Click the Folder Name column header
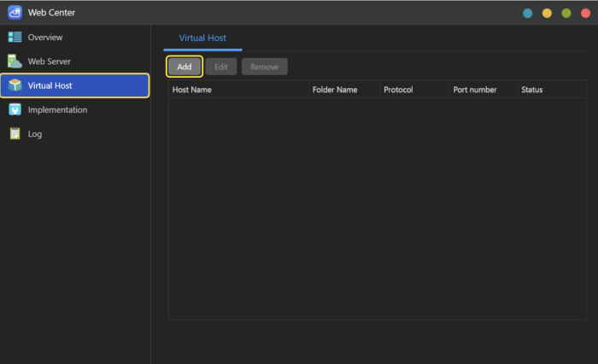Screen dimensions: 598x364 [343, 90]
